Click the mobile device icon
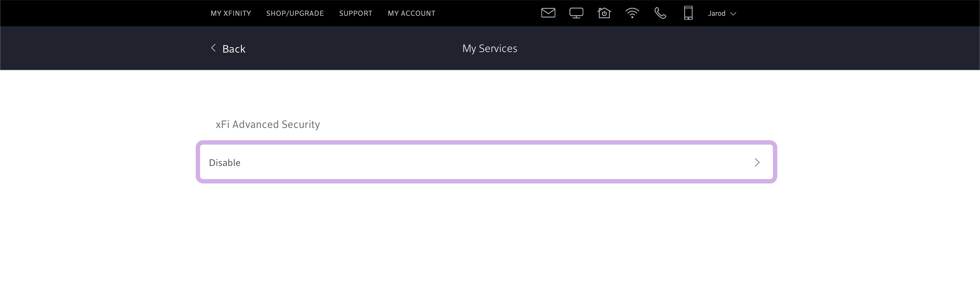This screenshot has width=980, height=293. click(688, 13)
